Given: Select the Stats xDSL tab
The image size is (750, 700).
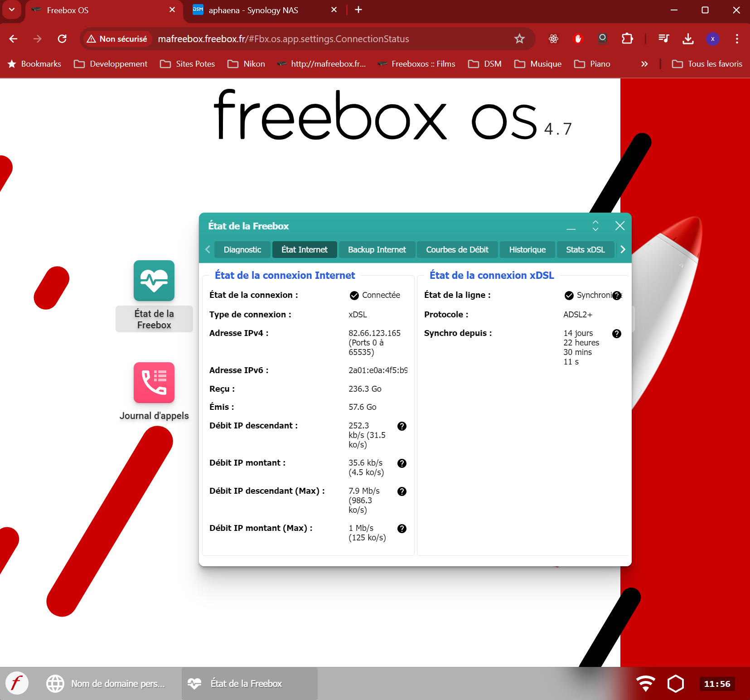Looking at the screenshot, I should (585, 250).
